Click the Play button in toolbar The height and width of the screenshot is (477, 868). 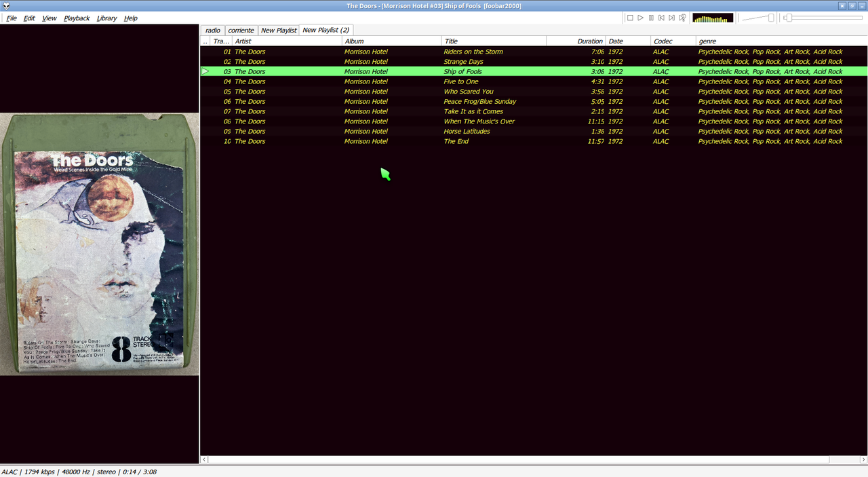tap(640, 18)
